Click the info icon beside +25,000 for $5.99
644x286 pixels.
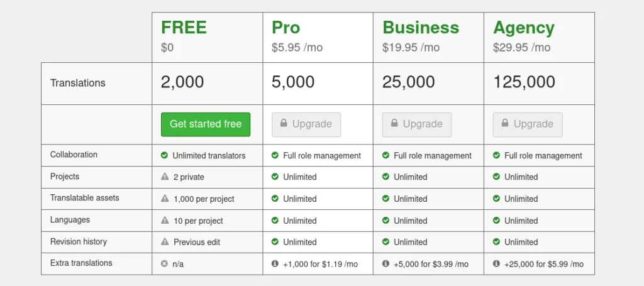[496, 263]
